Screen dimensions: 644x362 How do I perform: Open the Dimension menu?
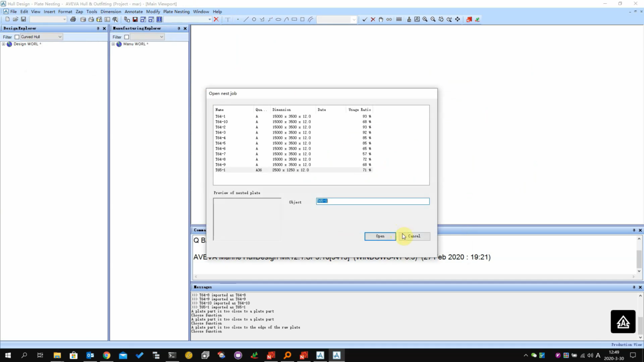111,11
